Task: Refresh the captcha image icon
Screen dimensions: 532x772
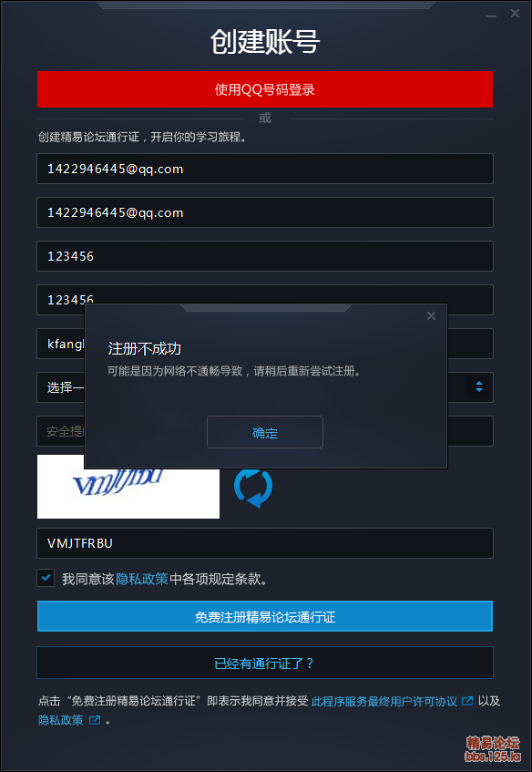Action: coord(253,488)
